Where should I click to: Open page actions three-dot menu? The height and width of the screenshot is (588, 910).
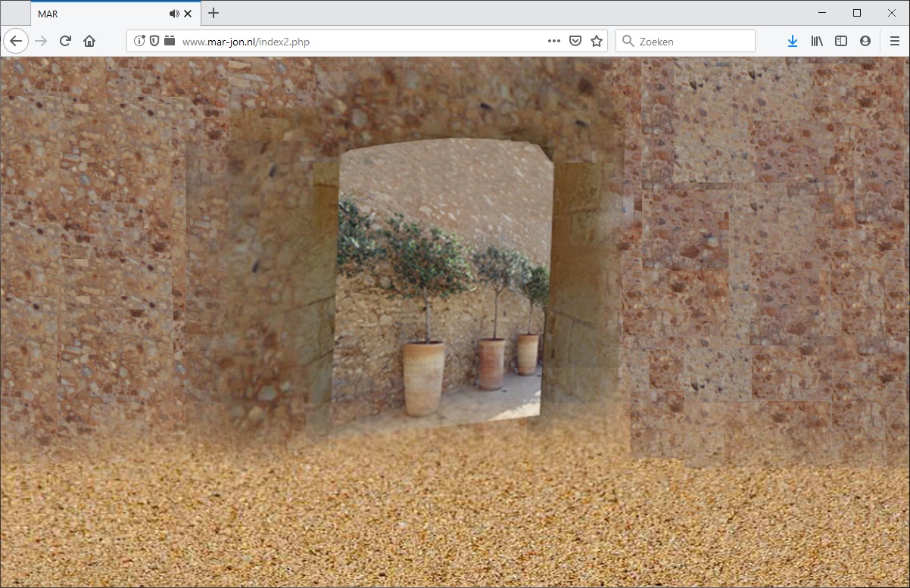click(554, 41)
